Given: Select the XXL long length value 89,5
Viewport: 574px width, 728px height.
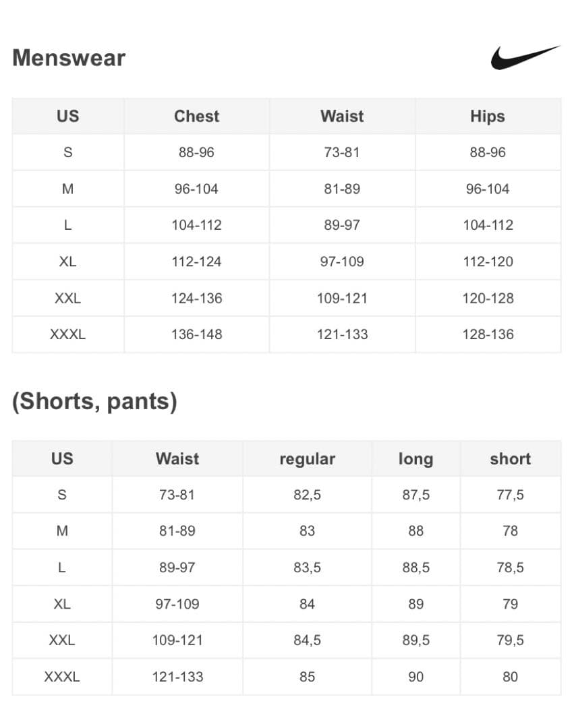Looking at the screenshot, I should (x=415, y=640).
